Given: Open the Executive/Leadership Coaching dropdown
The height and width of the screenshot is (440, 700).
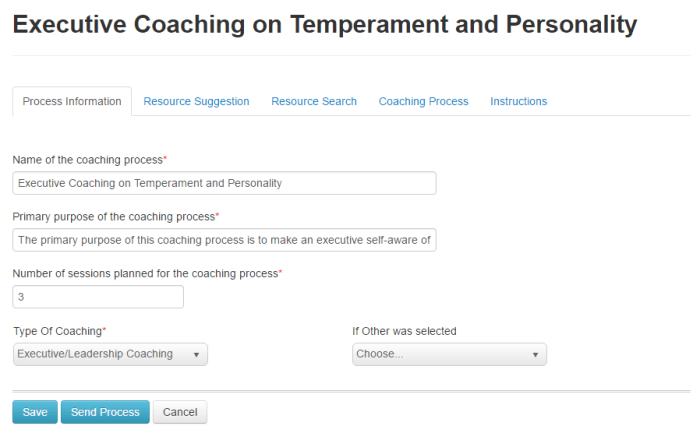Looking at the screenshot, I should (x=110, y=354).
